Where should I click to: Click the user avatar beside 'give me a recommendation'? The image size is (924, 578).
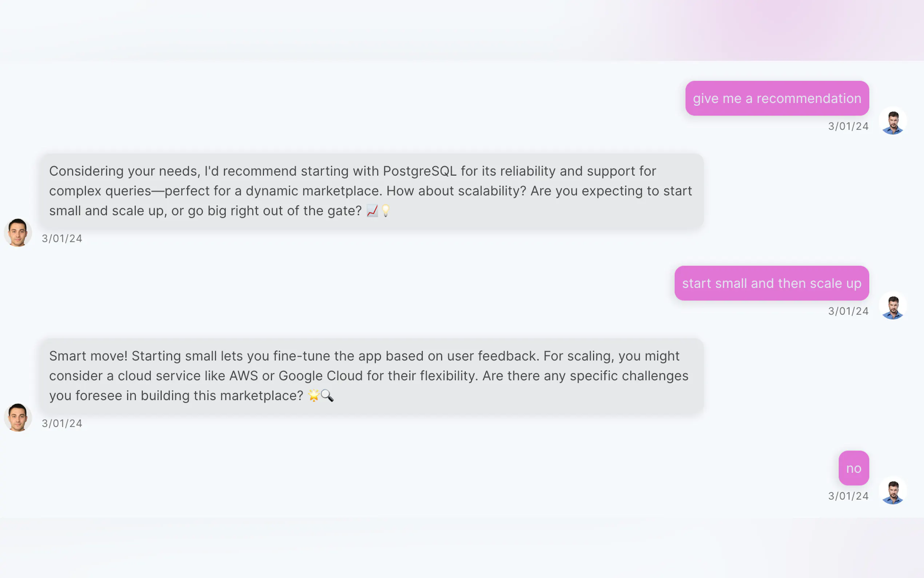pyautogui.click(x=893, y=121)
